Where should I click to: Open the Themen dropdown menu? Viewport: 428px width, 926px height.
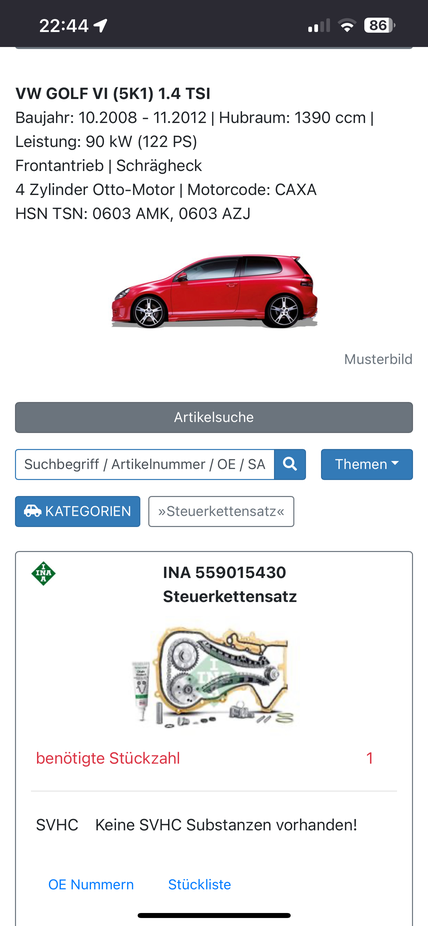click(367, 464)
